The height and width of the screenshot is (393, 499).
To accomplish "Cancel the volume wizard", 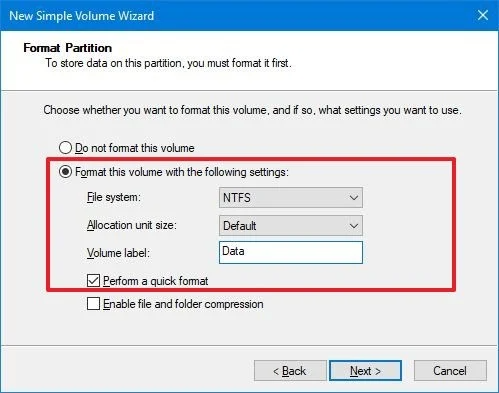I will coord(450,371).
